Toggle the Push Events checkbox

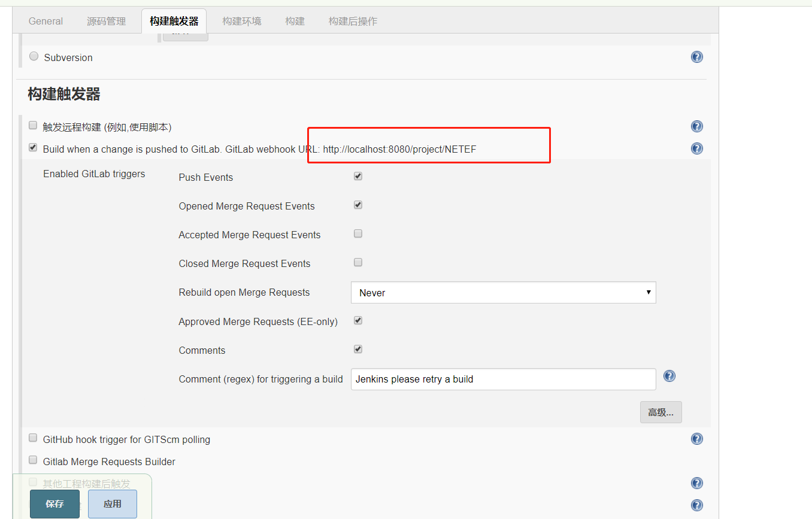coord(358,176)
